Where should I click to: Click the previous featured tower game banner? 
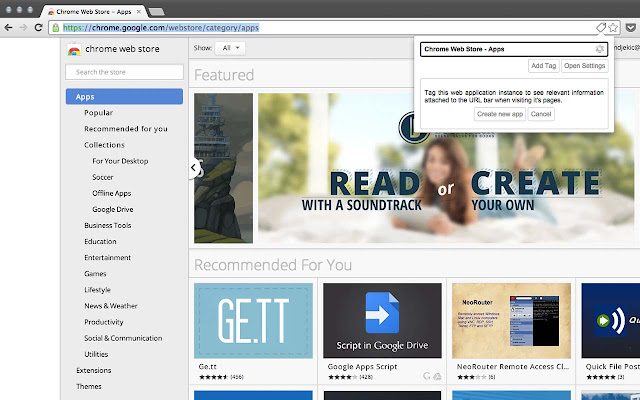tap(223, 168)
